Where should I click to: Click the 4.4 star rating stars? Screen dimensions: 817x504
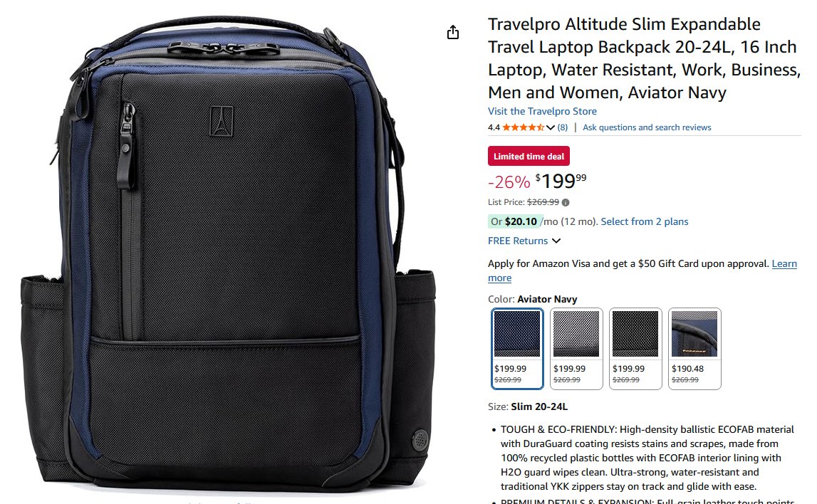(x=523, y=127)
